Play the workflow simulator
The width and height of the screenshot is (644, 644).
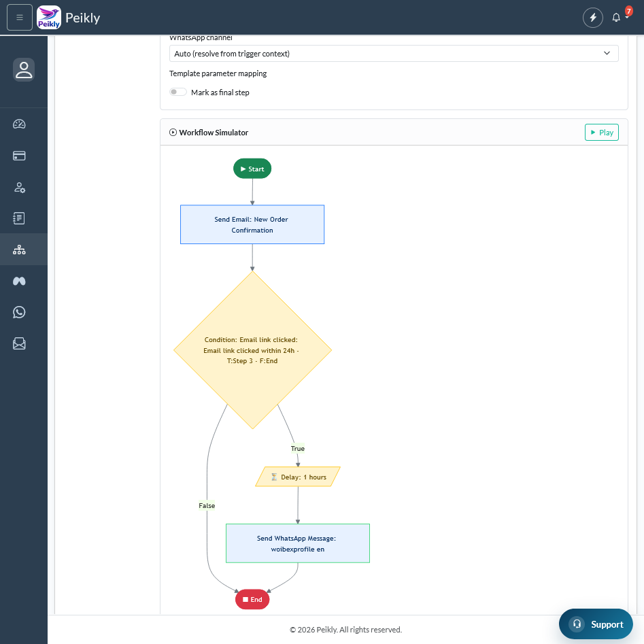pos(601,132)
